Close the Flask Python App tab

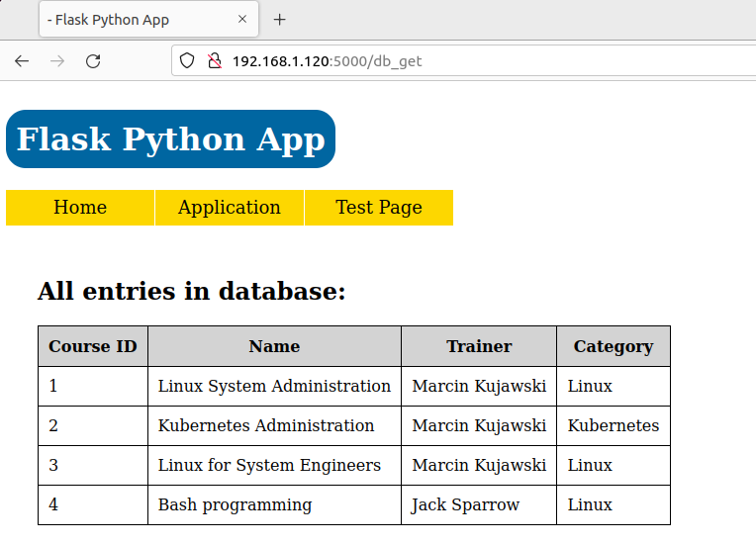click(243, 20)
